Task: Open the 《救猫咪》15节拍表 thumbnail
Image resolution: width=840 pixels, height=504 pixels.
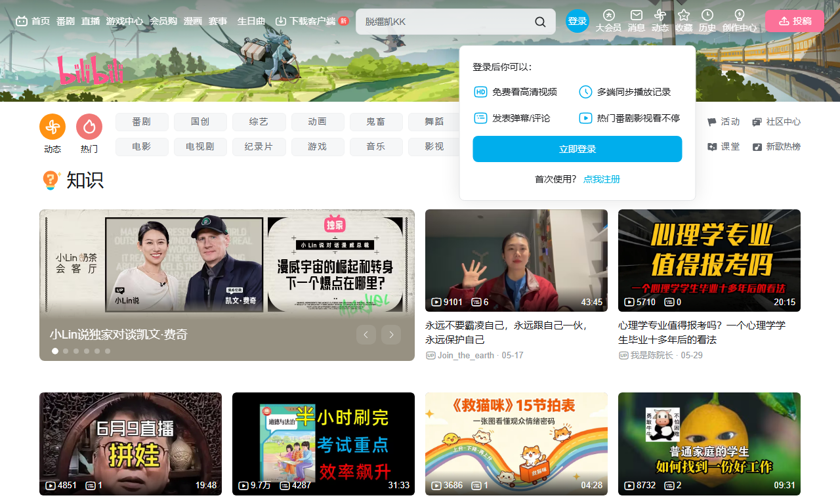Action: 516,444
